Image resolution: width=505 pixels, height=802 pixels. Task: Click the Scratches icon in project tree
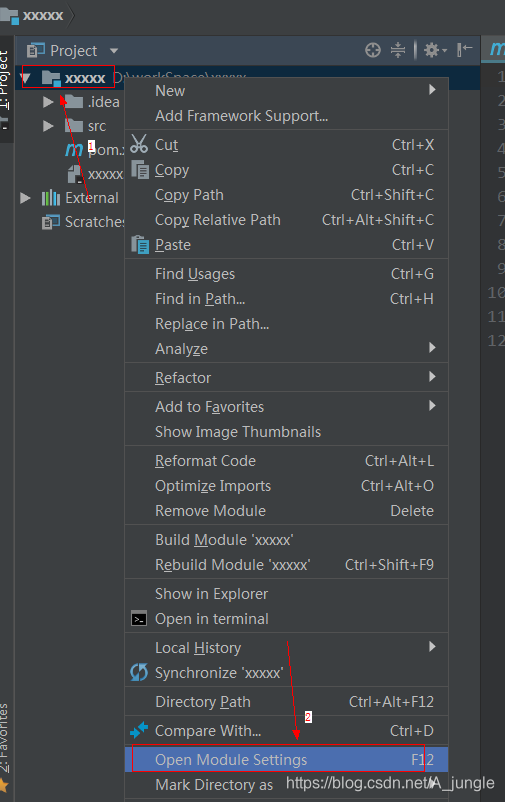pos(51,222)
